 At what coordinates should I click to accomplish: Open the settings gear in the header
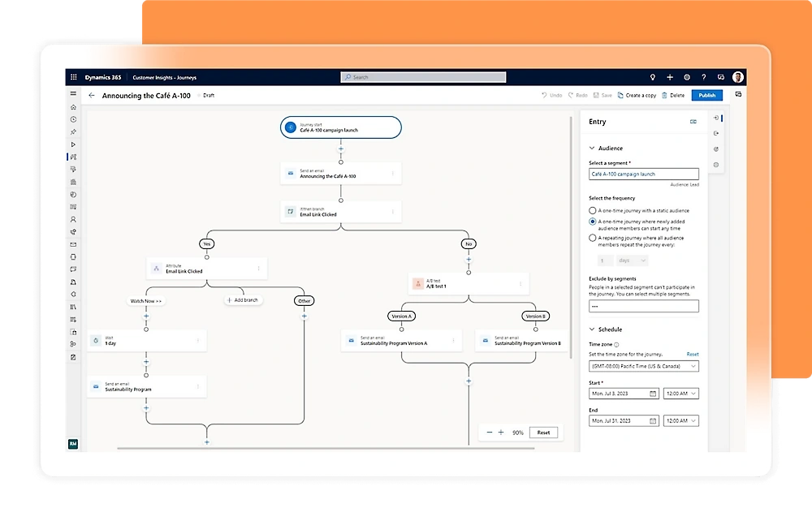coord(687,77)
